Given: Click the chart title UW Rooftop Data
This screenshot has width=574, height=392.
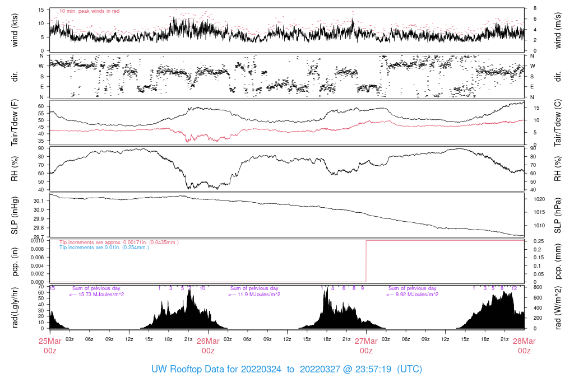Looking at the screenshot, I should [286, 369].
